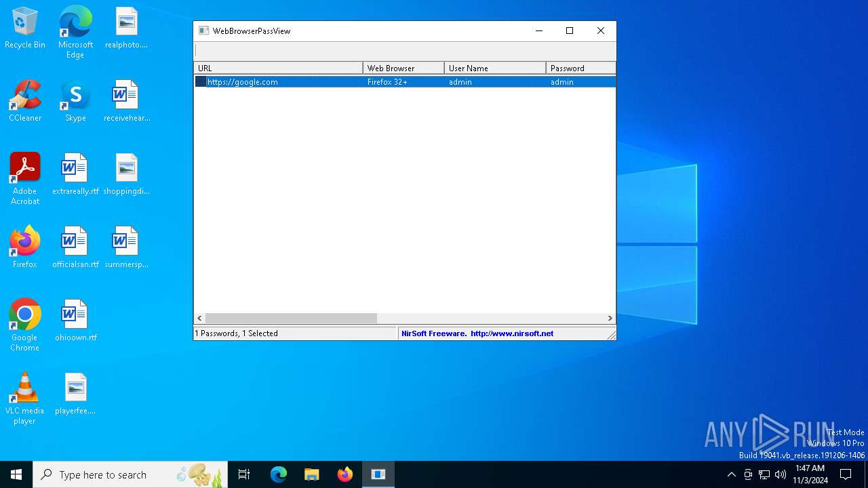Select the summersp Word document icon
The image size is (868, 488).
click(x=126, y=247)
